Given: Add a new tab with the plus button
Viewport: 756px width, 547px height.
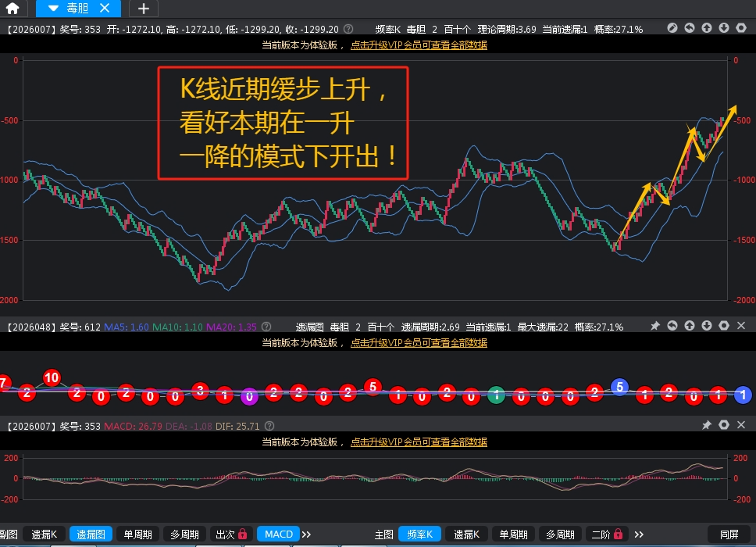Looking at the screenshot, I should (143, 9).
